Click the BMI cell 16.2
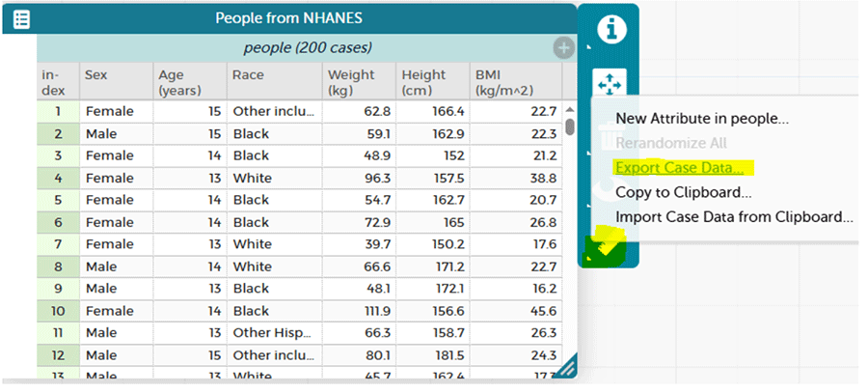 coord(516,289)
